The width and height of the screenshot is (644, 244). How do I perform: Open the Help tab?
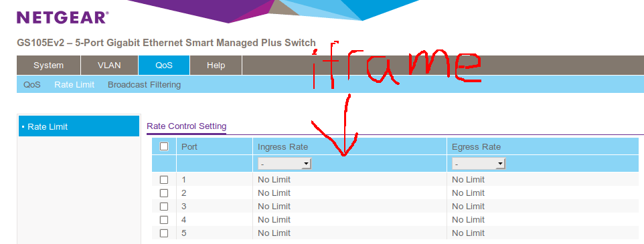(x=216, y=66)
